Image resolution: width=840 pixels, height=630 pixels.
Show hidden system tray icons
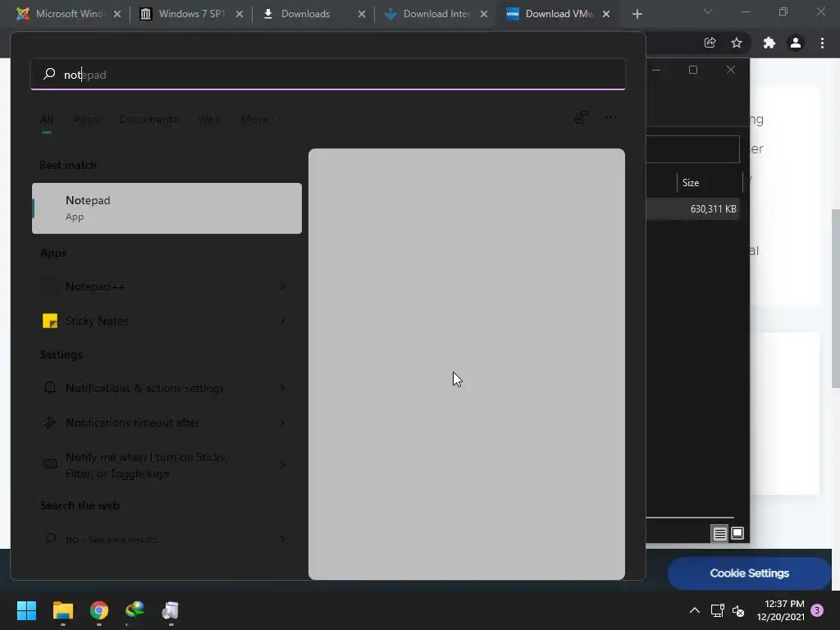coord(694,610)
